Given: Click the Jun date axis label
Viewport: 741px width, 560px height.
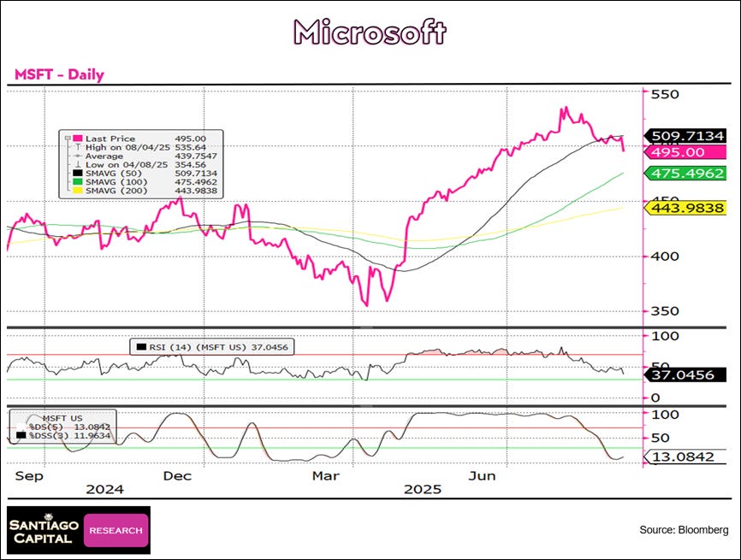Looking at the screenshot, I should point(482,475).
